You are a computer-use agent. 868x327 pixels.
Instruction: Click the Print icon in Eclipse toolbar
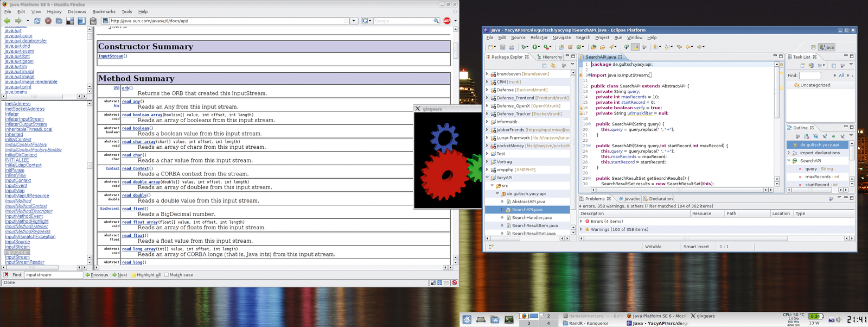(511, 47)
